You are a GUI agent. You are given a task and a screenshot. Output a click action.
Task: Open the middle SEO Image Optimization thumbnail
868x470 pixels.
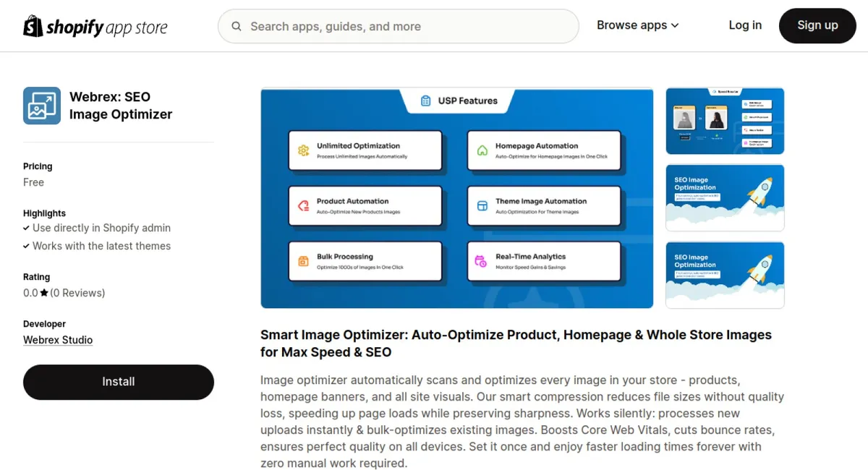(725, 198)
